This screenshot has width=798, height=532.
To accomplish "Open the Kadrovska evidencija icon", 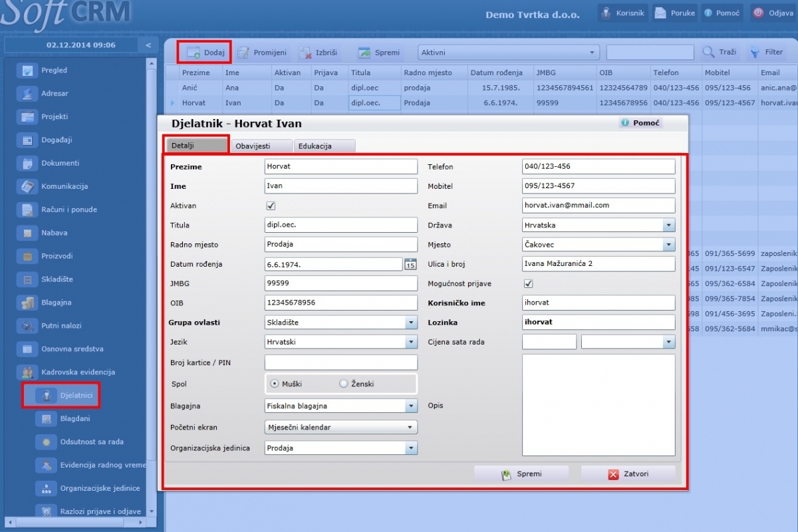I will [x=27, y=372].
